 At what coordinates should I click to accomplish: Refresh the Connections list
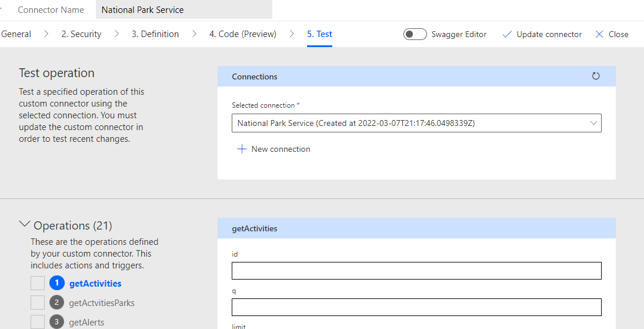[x=596, y=76]
